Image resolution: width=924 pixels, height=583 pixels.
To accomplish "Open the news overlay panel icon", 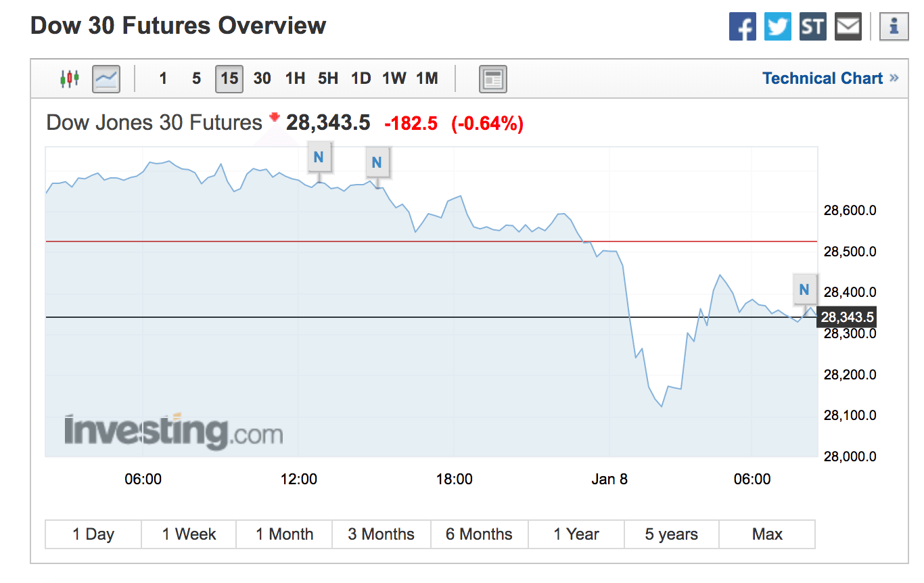I will tap(493, 78).
